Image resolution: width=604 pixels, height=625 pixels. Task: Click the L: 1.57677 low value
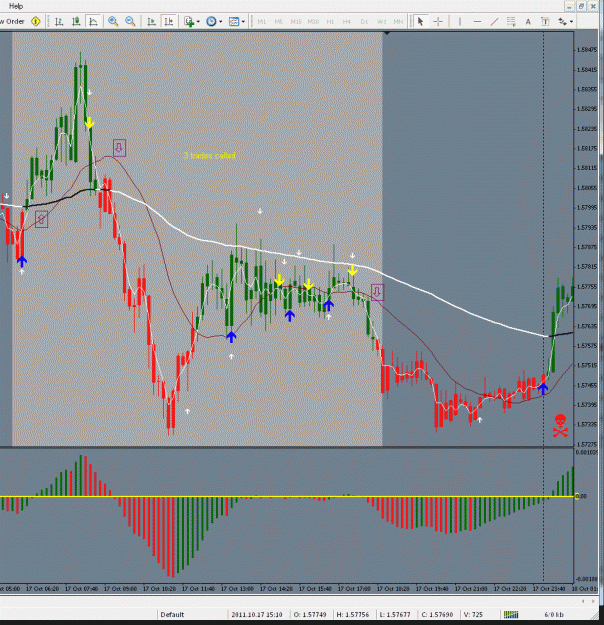coord(395,614)
